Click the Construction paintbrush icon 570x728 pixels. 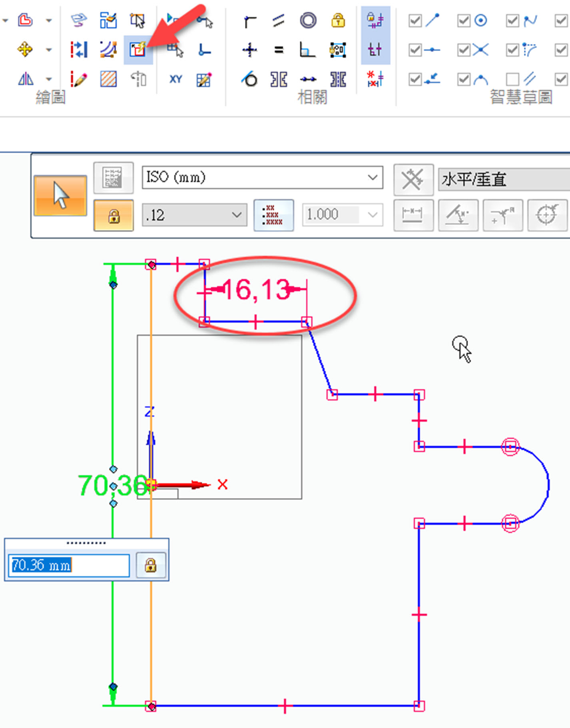tap(108, 20)
